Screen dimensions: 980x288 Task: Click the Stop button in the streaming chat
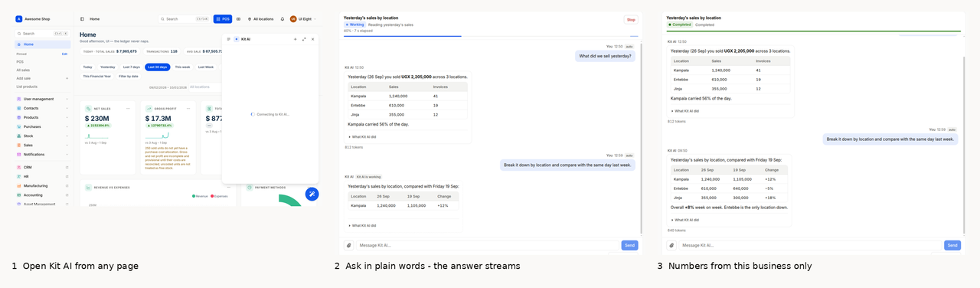tap(631, 20)
